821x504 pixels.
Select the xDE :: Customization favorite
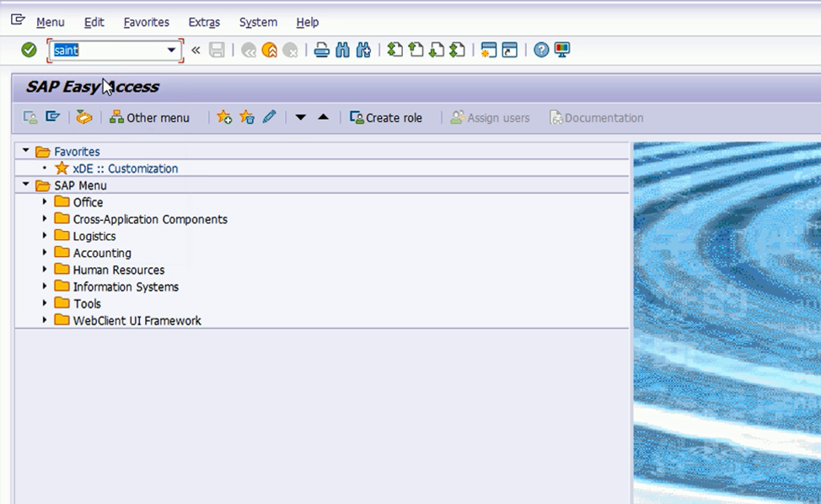pos(125,169)
